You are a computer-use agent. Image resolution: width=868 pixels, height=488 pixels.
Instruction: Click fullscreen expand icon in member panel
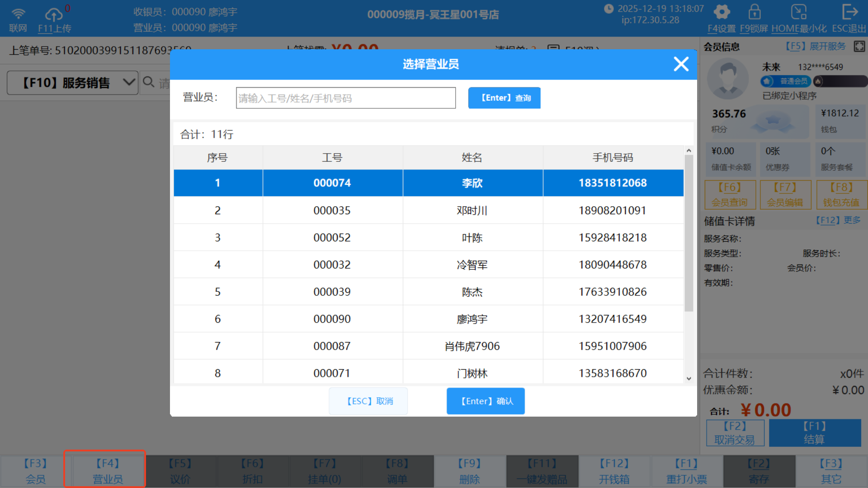[x=859, y=47]
